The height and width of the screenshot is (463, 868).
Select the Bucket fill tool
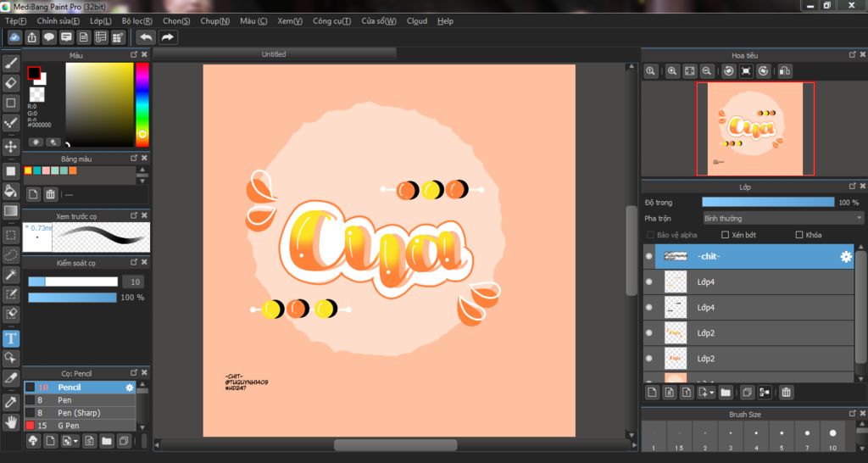click(x=10, y=191)
